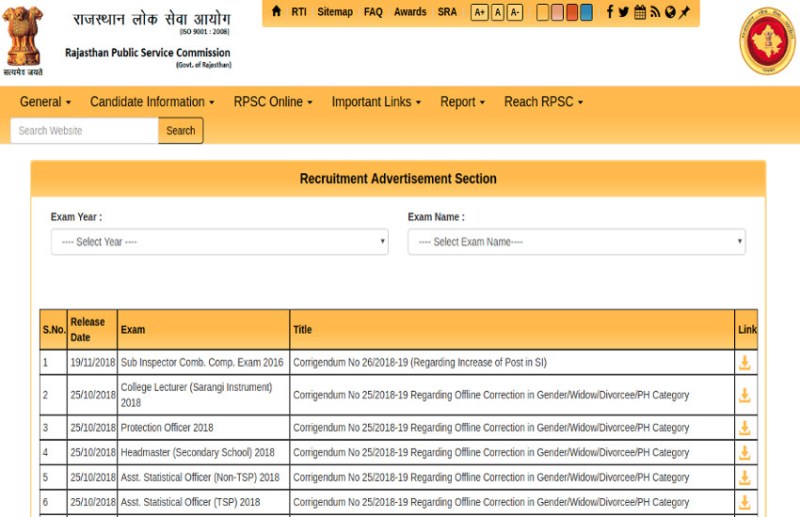Viewport: 800px width, 517px height.
Task: Click the Recruitment Advertisement Section heading
Action: point(398,179)
